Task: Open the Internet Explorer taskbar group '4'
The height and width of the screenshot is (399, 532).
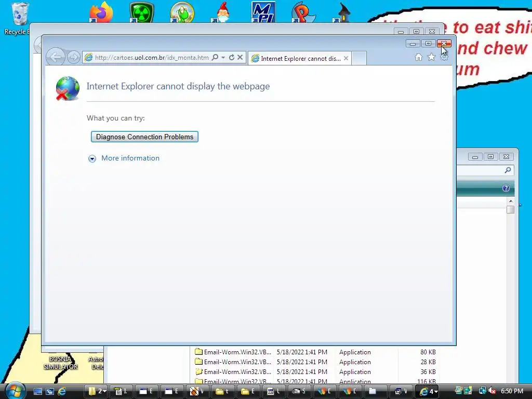Action: tap(428, 391)
